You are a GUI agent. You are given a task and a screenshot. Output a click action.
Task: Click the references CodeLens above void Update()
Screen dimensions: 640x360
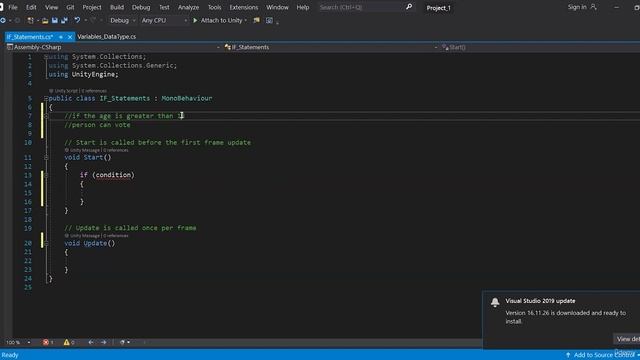click(x=116, y=236)
